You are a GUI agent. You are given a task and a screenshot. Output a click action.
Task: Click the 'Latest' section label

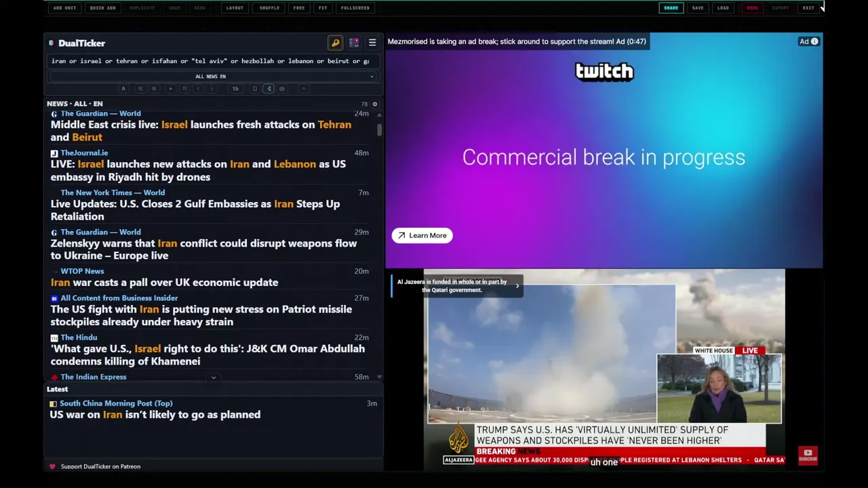coord(57,389)
